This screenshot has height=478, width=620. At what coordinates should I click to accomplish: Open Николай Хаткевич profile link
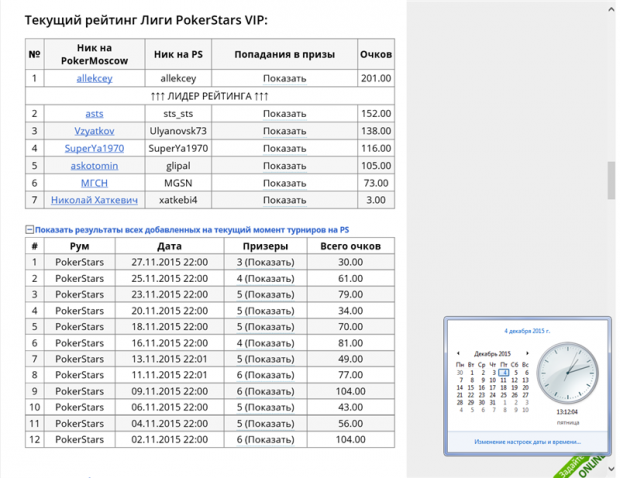[94, 200]
